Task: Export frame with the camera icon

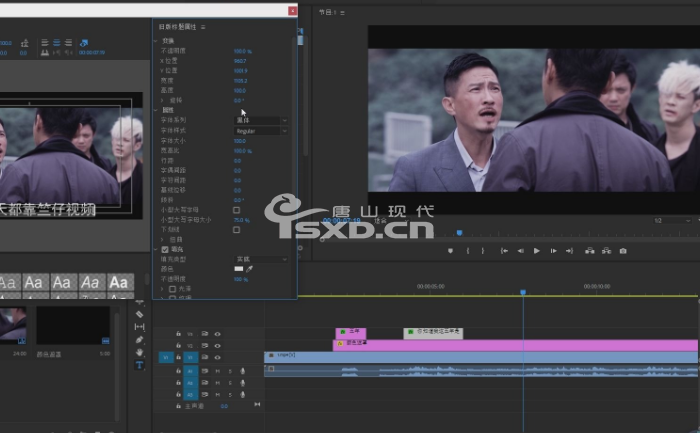Action: [x=623, y=251]
